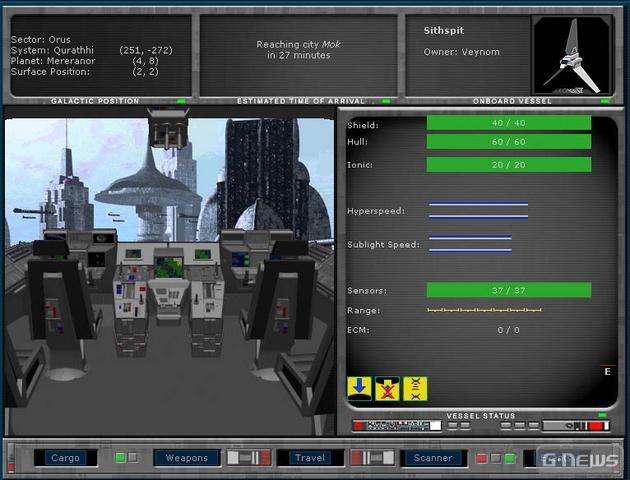Click the system coordinates "(251, -272)"
This screenshot has height=480, width=630.
(x=146, y=50)
